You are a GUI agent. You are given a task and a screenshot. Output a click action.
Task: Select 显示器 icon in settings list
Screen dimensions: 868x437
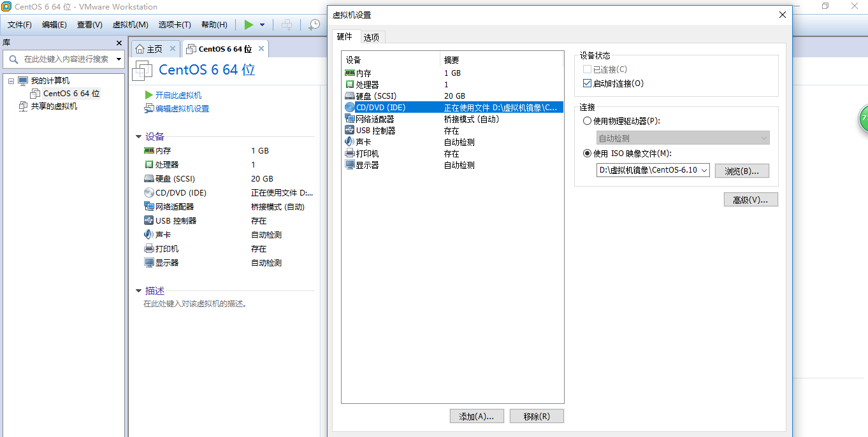coord(350,165)
